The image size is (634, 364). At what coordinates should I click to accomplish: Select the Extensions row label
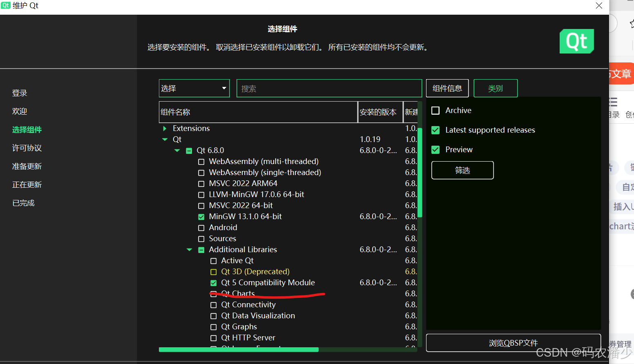point(191,129)
